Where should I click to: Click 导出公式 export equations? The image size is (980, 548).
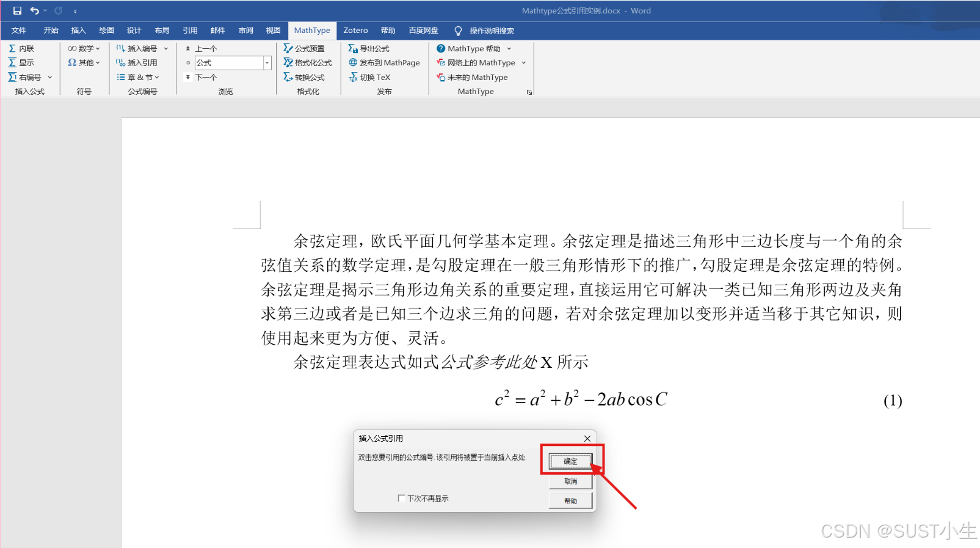pyautogui.click(x=369, y=48)
